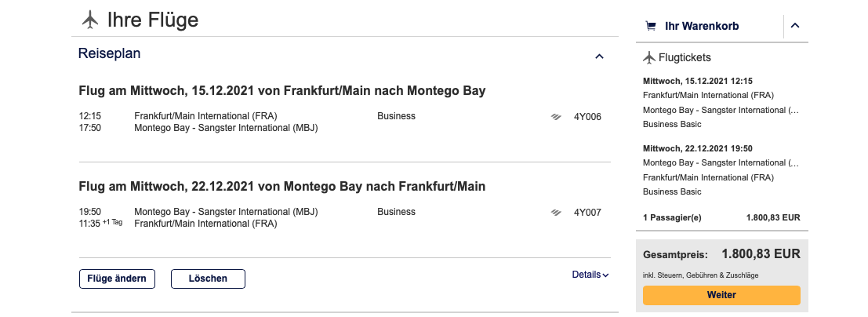Click the outbound flight heading to Montego Bay
This screenshot has height=317, width=868.
[x=282, y=91]
